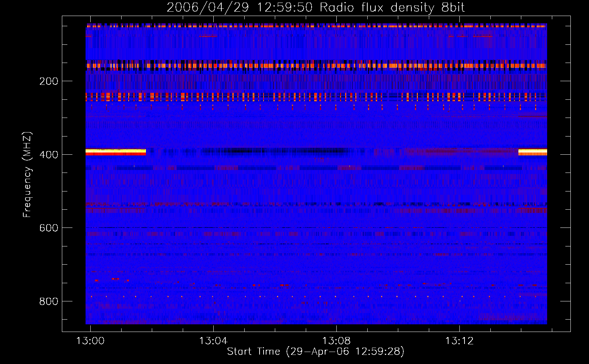Click the 600 frequency tick label
The image size is (589, 364).
click(49, 228)
